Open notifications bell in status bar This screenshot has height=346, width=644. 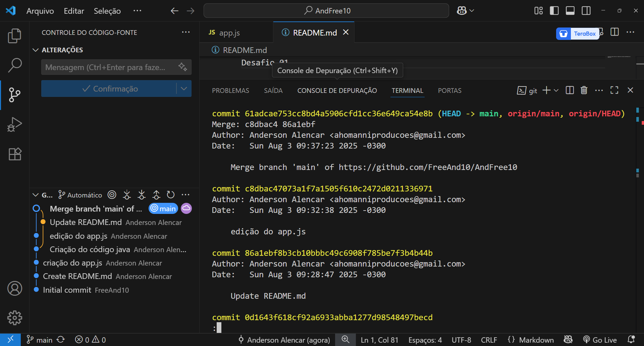631,340
